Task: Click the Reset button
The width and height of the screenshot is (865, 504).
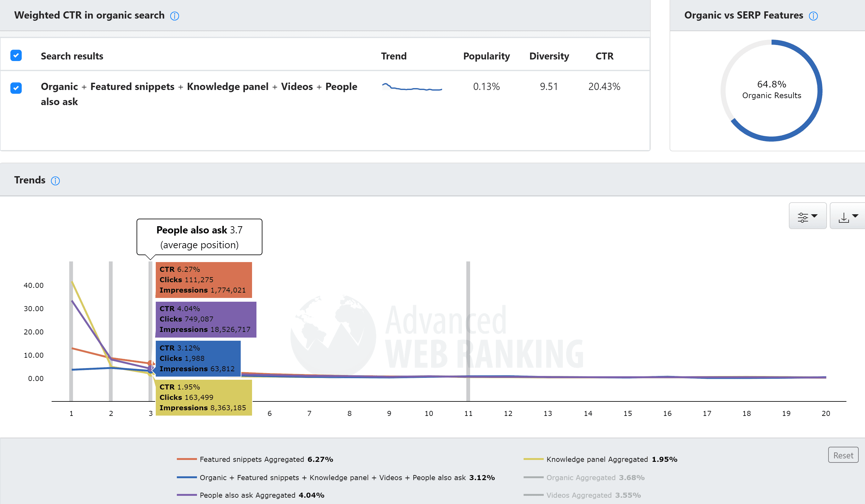Action: [x=843, y=455]
